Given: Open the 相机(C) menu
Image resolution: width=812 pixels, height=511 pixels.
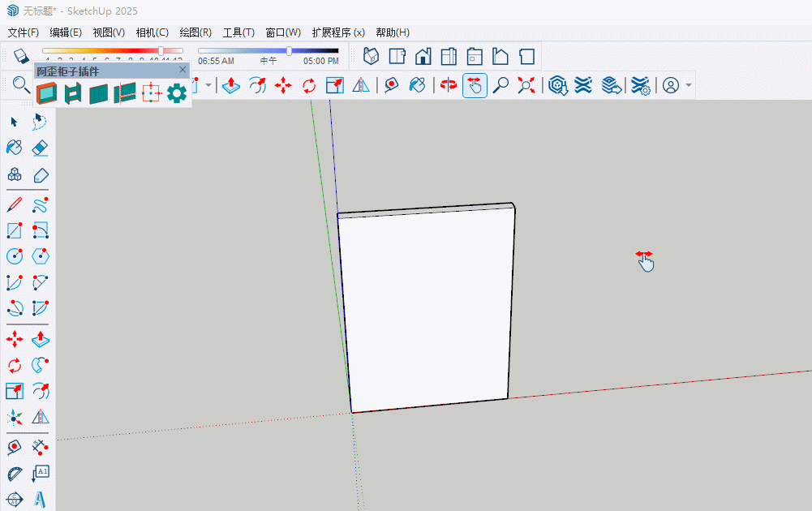Looking at the screenshot, I should [152, 32].
